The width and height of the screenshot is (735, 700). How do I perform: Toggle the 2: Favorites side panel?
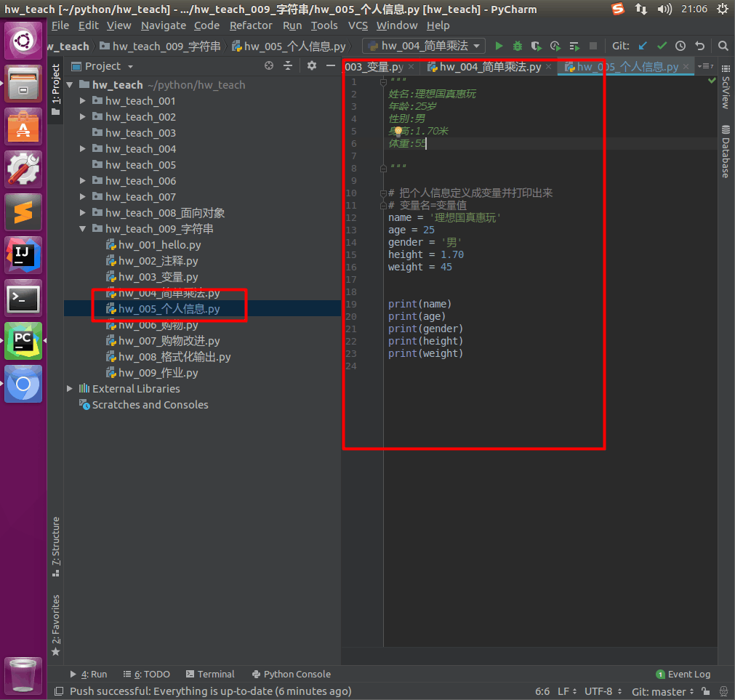[x=56, y=626]
